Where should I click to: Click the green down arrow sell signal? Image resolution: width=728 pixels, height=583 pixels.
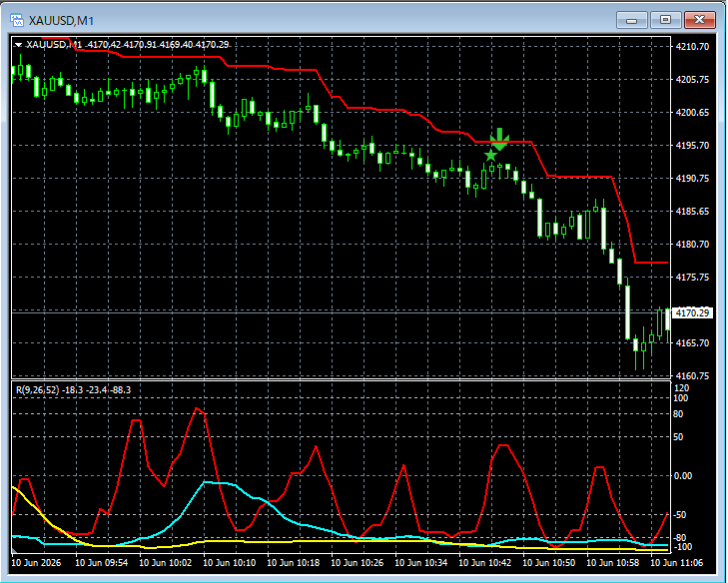click(x=499, y=139)
